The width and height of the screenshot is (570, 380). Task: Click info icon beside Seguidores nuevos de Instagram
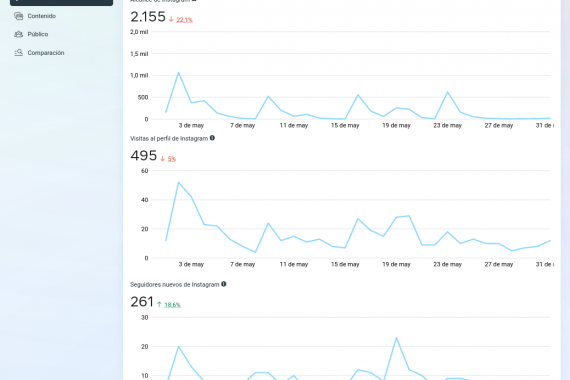[x=224, y=284]
